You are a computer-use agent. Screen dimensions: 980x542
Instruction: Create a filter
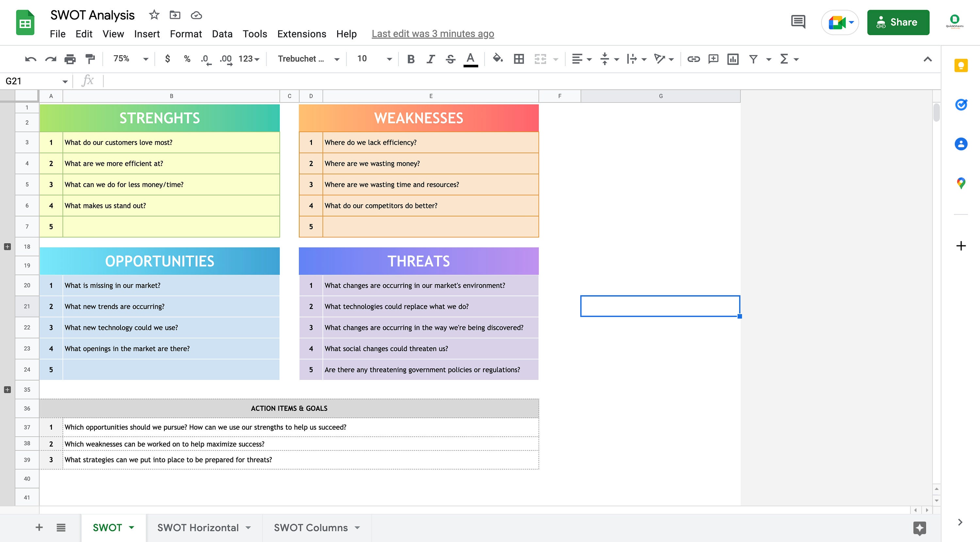tap(753, 59)
